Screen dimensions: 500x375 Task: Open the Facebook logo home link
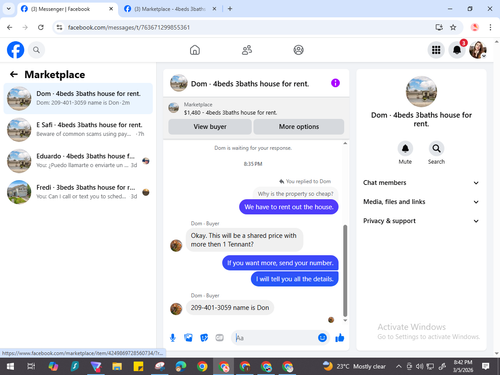click(15, 50)
